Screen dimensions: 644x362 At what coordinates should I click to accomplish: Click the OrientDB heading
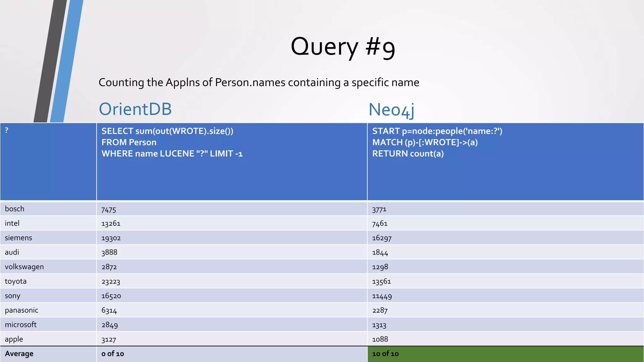coord(135,109)
